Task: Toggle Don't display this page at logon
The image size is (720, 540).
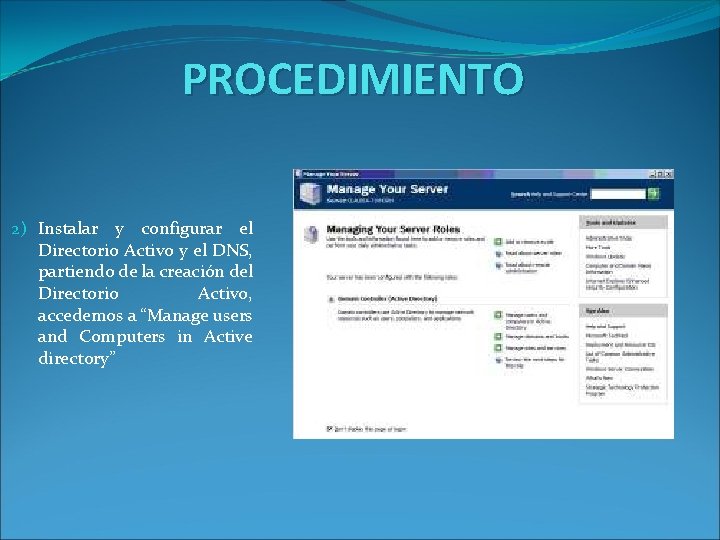Action: (329, 429)
